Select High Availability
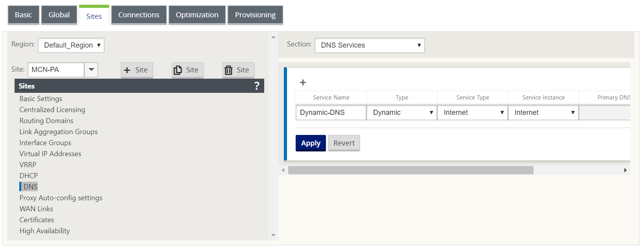Image resolution: width=644 pixels, height=249 pixels. (45, 231)
